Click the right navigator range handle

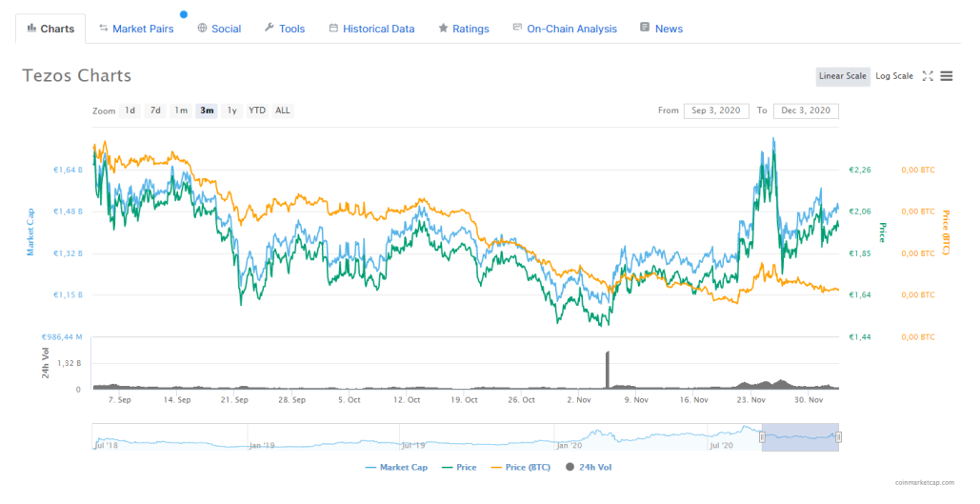tap(838, 437)
